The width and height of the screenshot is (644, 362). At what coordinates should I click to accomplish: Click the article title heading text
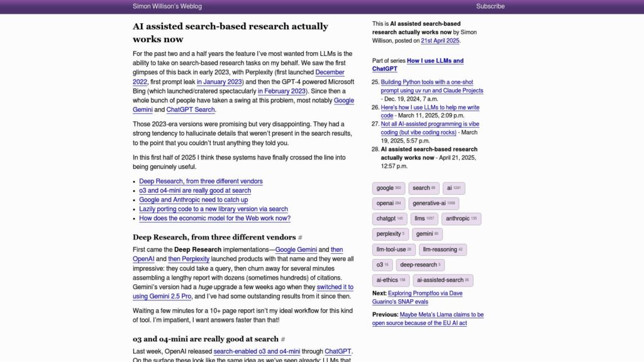(x=230, y=33)
